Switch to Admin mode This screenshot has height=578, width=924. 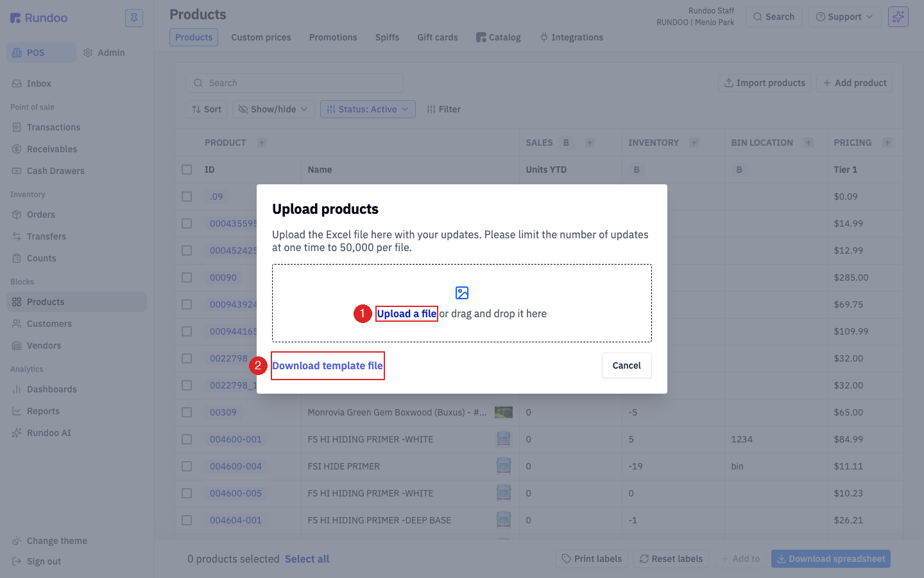104,53
